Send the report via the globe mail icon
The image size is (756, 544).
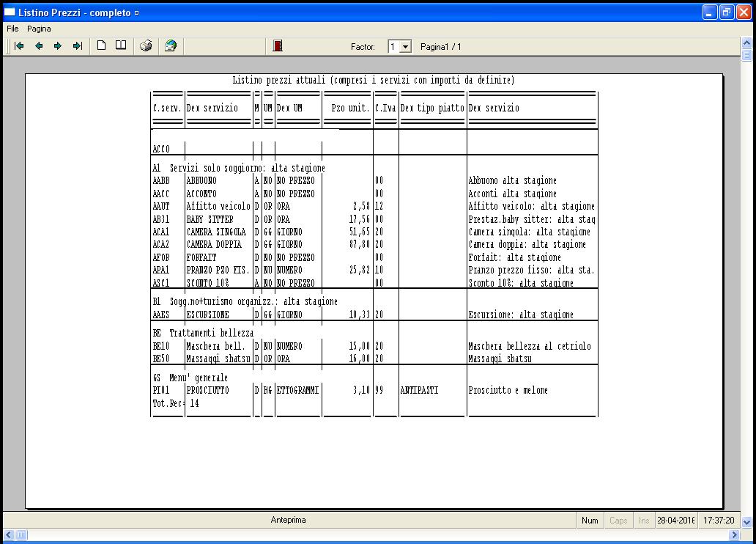[x=171, y=46]
